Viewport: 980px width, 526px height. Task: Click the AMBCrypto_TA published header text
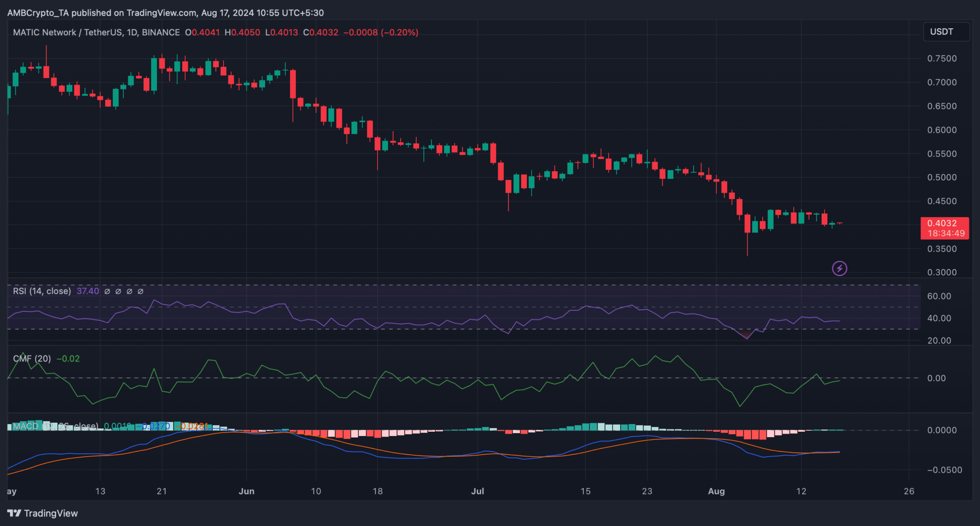pyautogui.click(x=166, y=12)
